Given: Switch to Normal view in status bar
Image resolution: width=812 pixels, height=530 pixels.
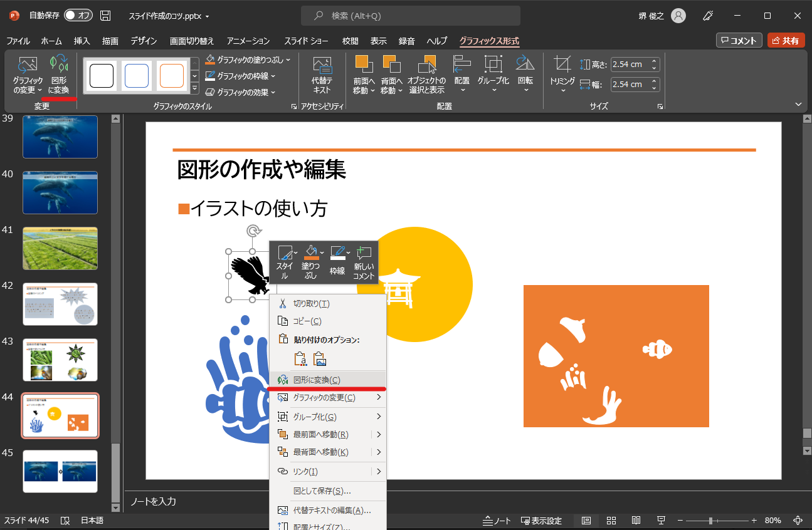Looking at the screenshot, I should (x=586, y=521).
